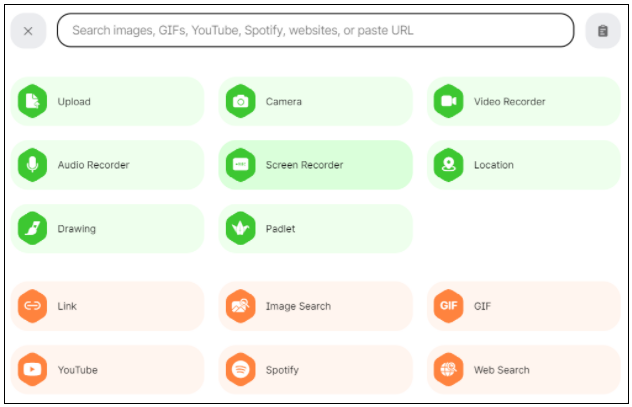This screenshot has height=407, width=632.
Task: Choose the Web Search globe icon
Action: click(x=449, y=370)
